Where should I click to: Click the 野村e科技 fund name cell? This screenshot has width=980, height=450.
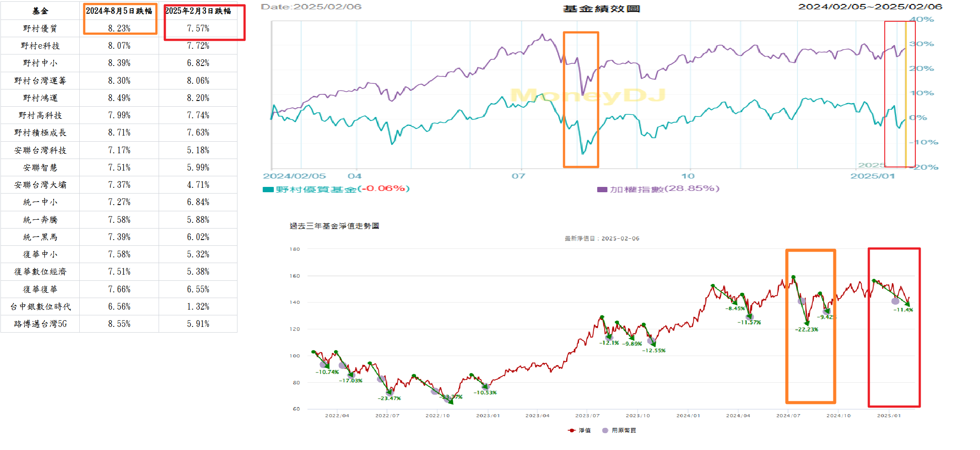pos(40,46)
